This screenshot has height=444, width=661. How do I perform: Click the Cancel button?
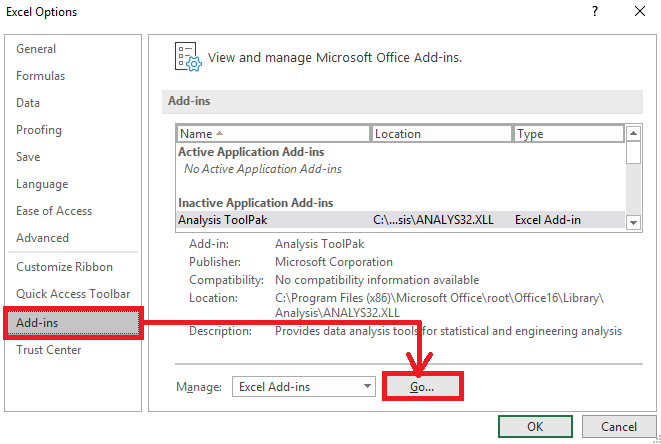click(x=619, y=427)
